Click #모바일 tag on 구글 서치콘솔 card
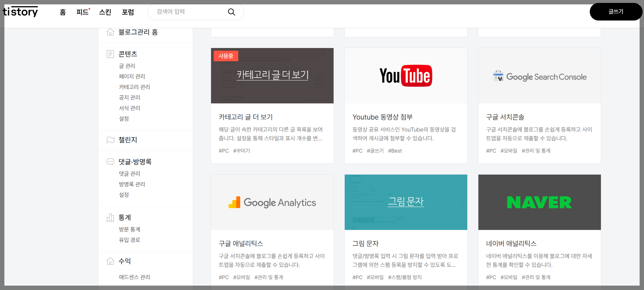Image resolution: width=644 pixels, height=290 pixels. (x=509, y=151)
